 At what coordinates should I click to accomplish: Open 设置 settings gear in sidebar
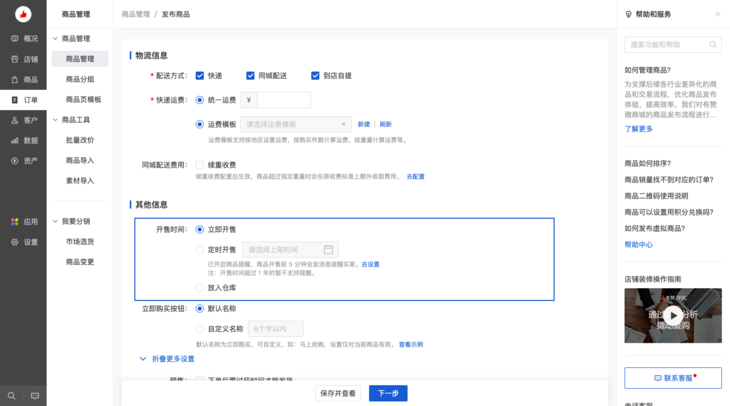coord(15,242)
